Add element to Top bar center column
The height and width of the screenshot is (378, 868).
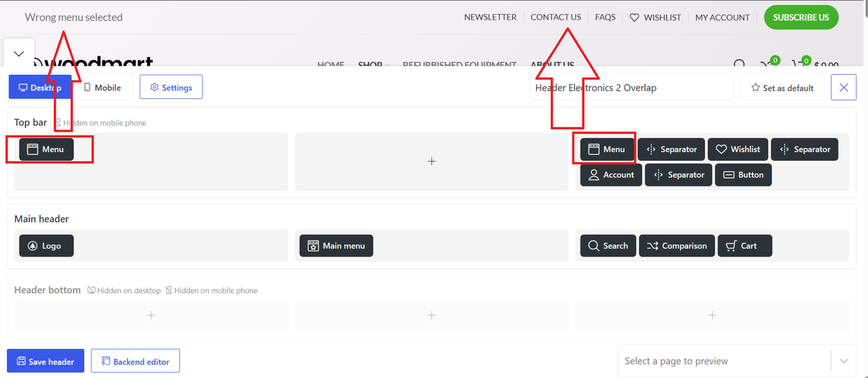coord(431,162)
